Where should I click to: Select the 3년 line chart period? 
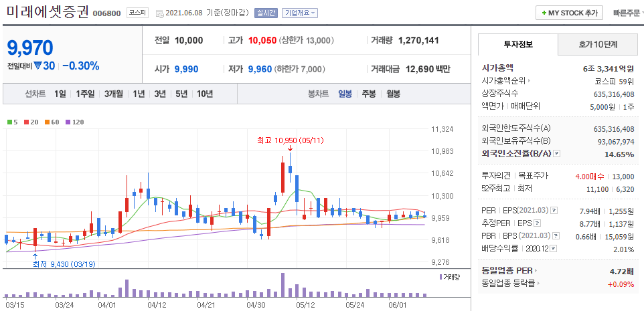(160, 94)
